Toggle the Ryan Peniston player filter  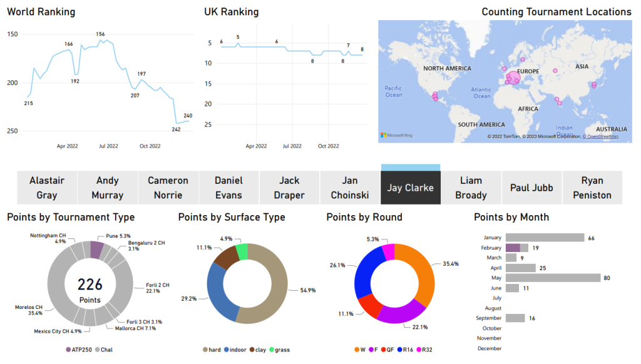point(592,188)
